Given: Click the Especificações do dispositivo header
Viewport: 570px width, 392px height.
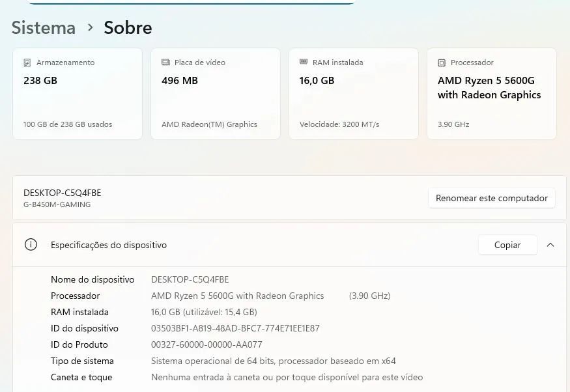Looking at the screenshot, I should coord(289,245).
